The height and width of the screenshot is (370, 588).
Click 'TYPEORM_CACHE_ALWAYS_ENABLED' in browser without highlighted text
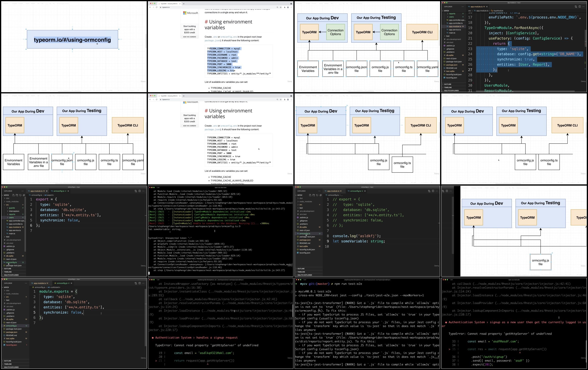pyautogui.click(x=232, y=181)
